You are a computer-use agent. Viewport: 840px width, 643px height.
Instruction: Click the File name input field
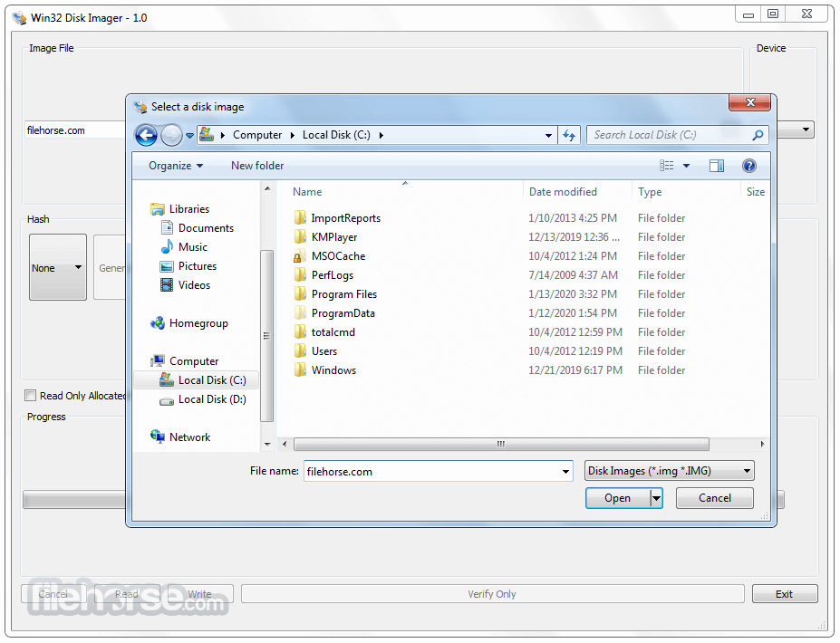[432, 472]
